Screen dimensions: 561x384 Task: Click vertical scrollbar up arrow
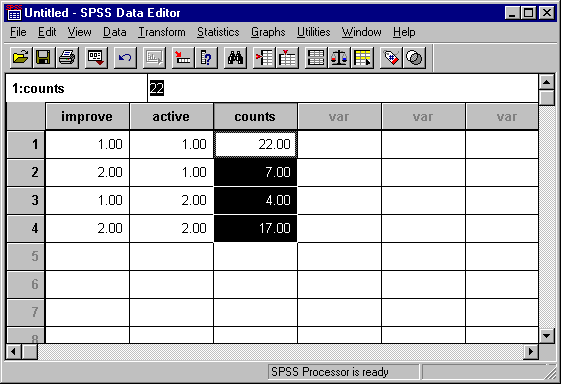click(x=547, y=82)
